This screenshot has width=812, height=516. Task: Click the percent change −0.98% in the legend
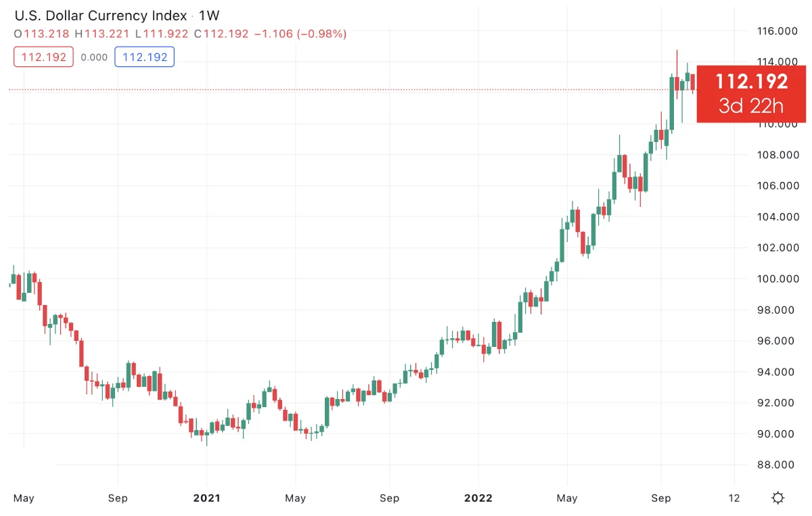pos(322,34)
